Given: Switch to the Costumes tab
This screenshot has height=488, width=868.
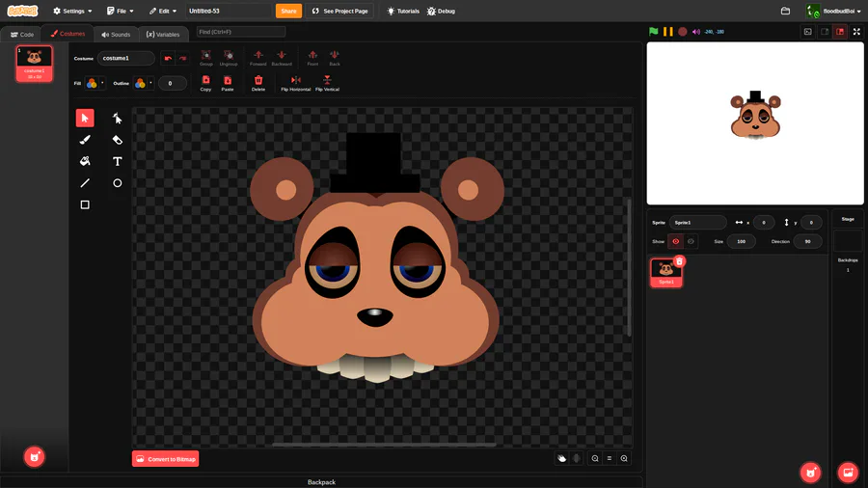Looking at the screenshot, I should [68, 34].
